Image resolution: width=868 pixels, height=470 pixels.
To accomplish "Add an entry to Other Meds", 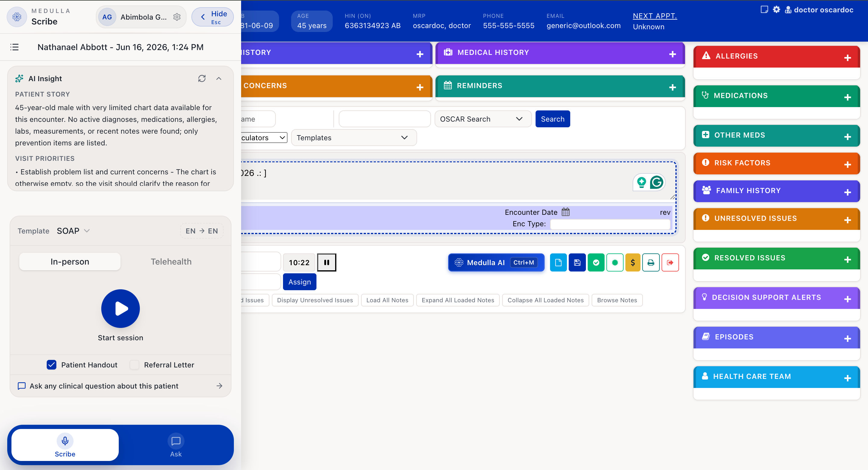I will 848,137.
